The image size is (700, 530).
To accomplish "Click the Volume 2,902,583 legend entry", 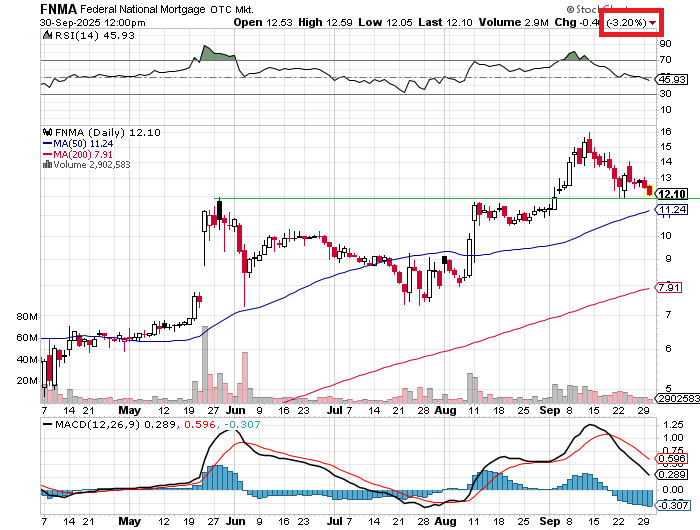I will click(92, 164).
